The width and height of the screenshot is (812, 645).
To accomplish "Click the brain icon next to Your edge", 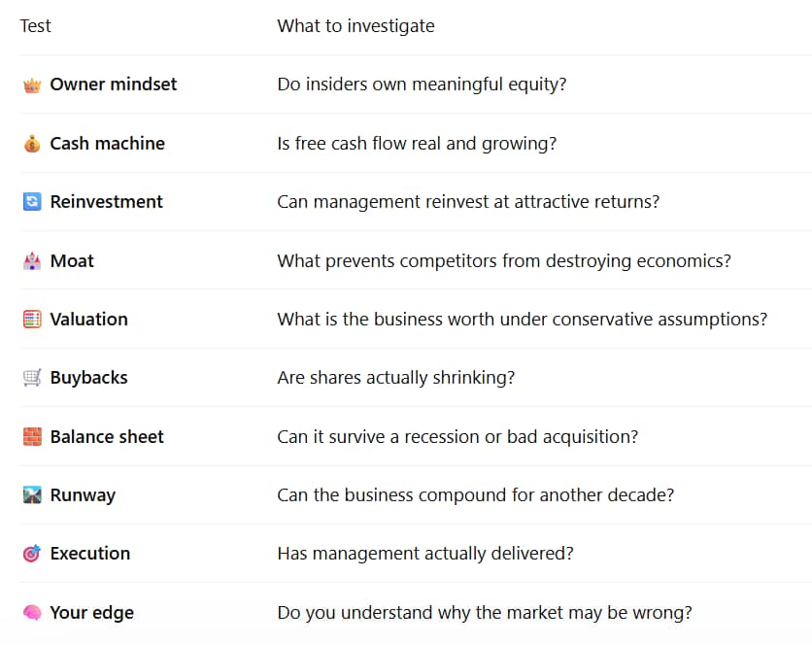I will click(32, 613).
